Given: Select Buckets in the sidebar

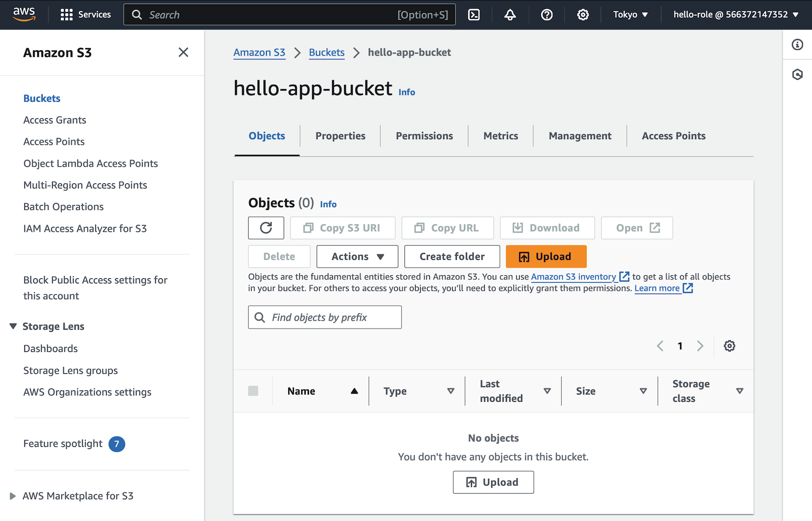Looking at the screenshot, I should (x=42, y=99).
